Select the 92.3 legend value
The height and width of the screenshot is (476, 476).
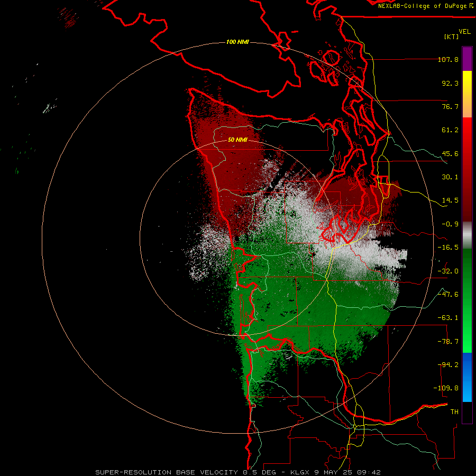(450, 83)
